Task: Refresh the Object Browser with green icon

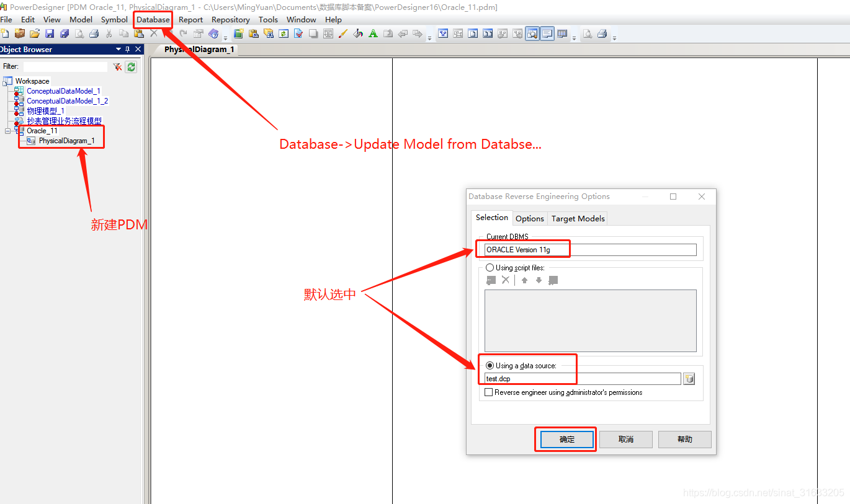Action: [x=131, y=67]
